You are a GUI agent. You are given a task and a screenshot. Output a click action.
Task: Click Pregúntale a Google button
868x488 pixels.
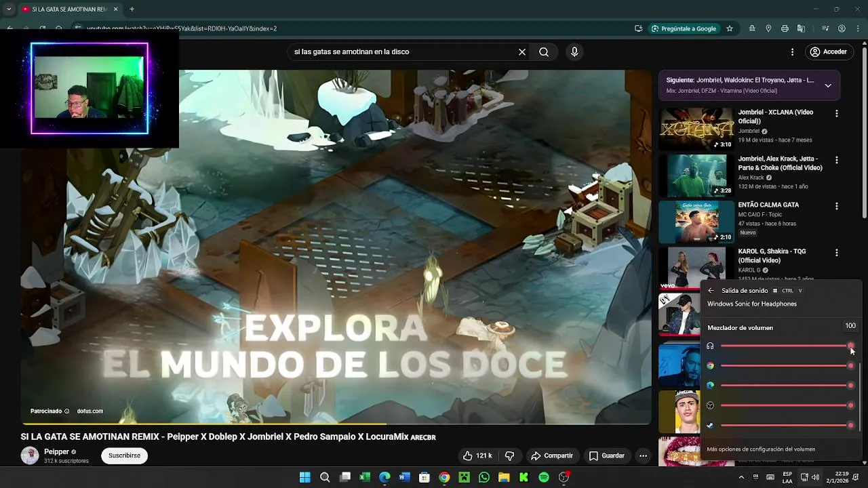[684, 28]
